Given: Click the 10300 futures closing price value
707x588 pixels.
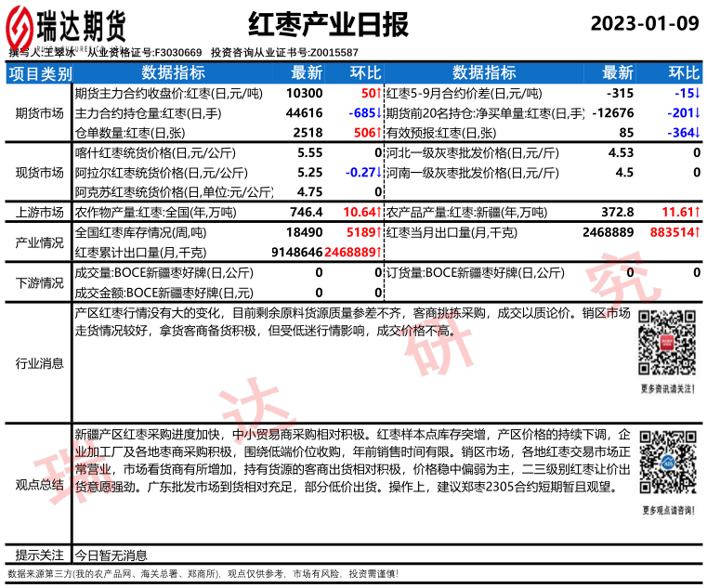Looking at the screenshot, I should 305,94.
